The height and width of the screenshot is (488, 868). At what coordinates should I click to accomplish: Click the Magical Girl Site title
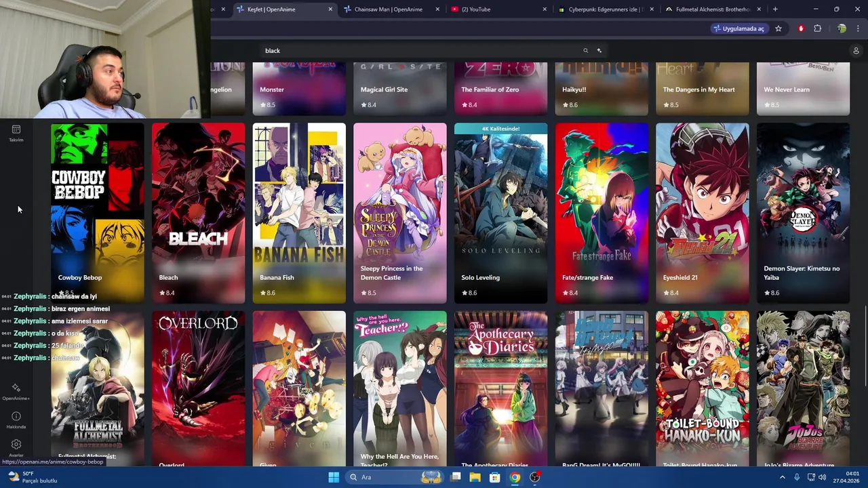[384, 89]
